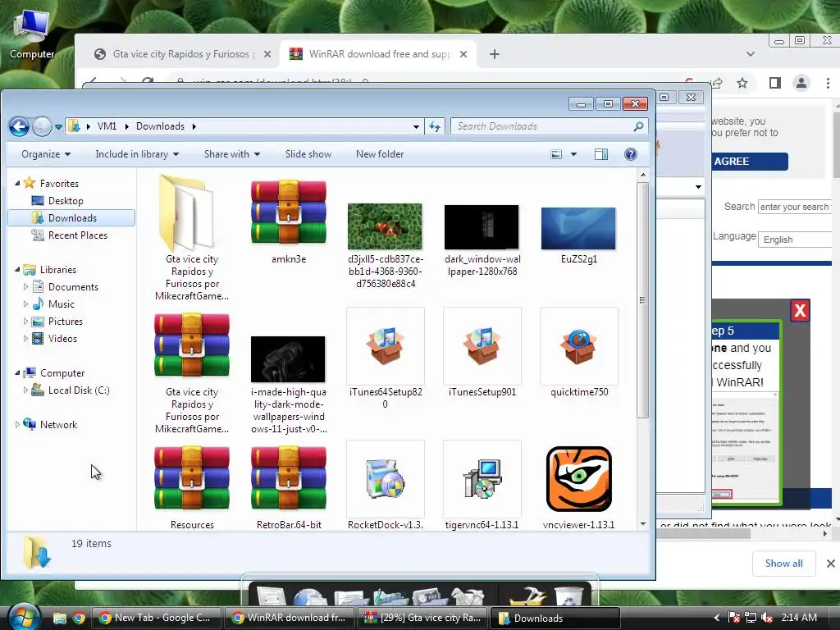Select the Resources RAR archive
The height and width of the screenshot is (630, 840).
click(192, 478)
